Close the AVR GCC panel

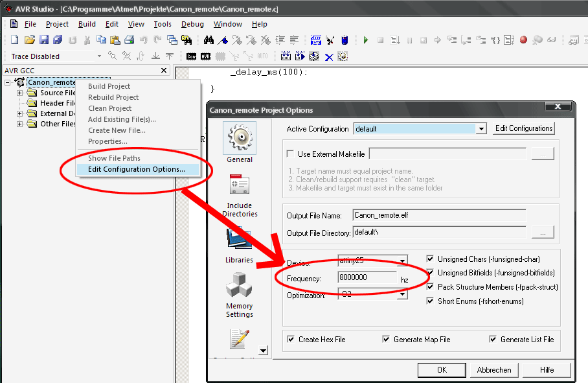(x=164, y=71)
